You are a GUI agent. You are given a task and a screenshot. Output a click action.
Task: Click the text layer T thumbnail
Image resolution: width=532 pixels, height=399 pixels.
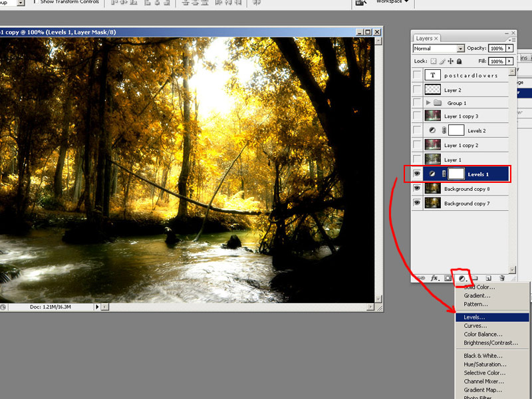click(433, 75)
